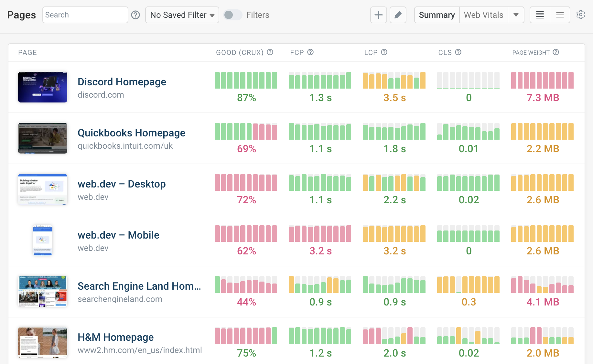Click the discord.com URL text
Viewport: 593px width, 364px height.
click(101, 95)
